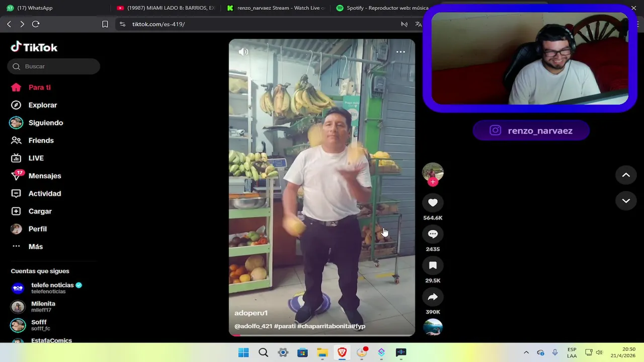Go to next video arrow
The width and height of the screenshot is (644, 362).
(626, 201)
